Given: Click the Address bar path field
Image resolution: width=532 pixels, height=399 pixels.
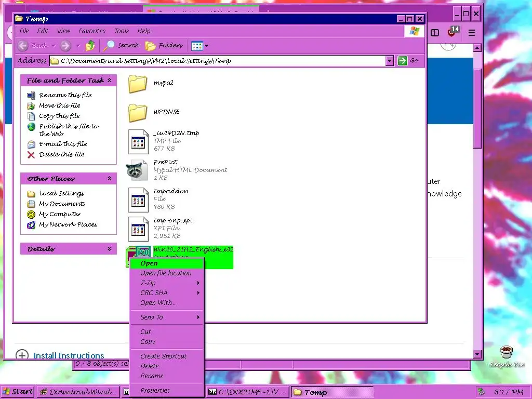Looking at the screenshot, I should click(218, 61).
